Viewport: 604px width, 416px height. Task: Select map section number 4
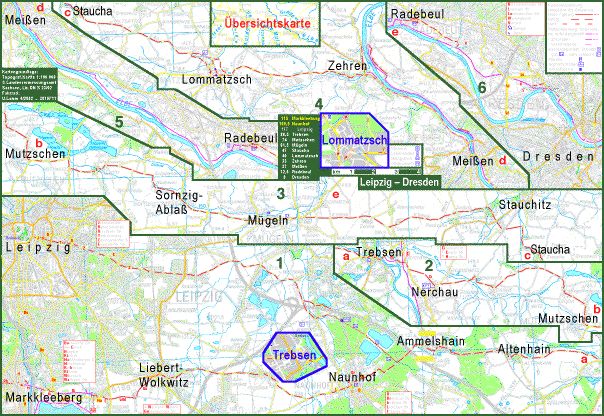[x=318, y=105]
